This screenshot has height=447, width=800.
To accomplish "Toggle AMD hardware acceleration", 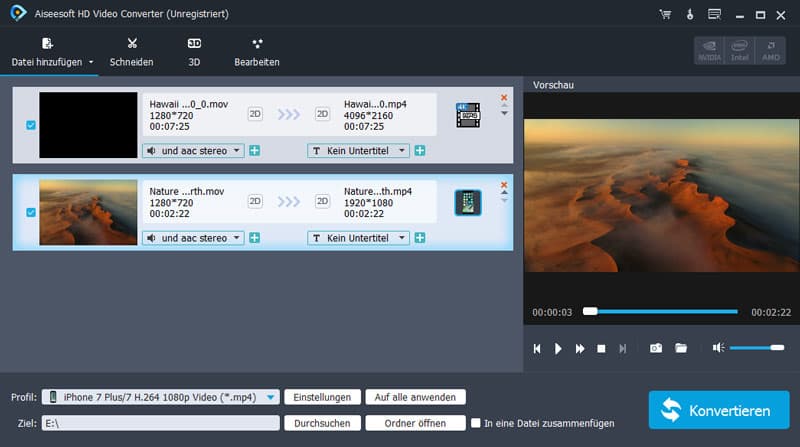I will (x=770, y=51).
